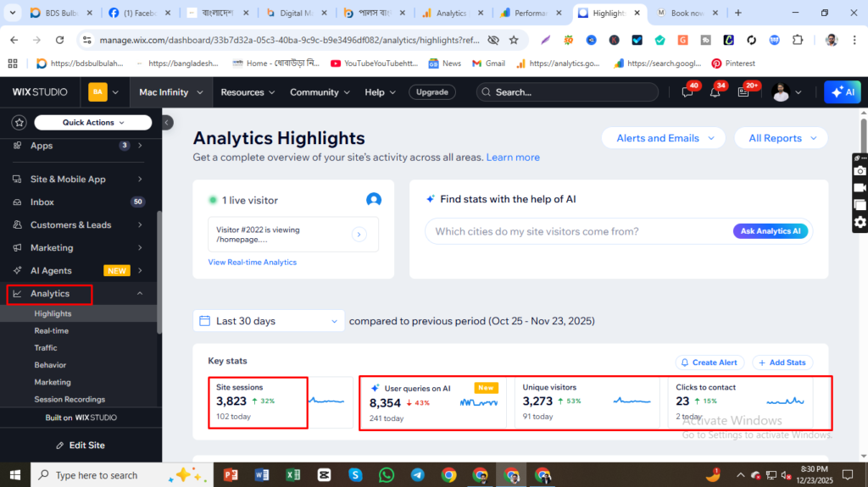Open the Site sessions stat card
This screenshot has height=487, width=868.
tap(280, 402)
